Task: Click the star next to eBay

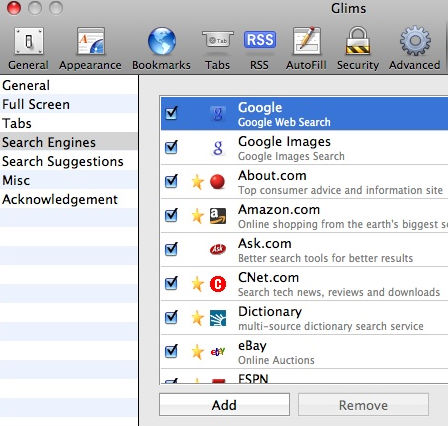Action: pyautogui.click(x=197, y=352)
